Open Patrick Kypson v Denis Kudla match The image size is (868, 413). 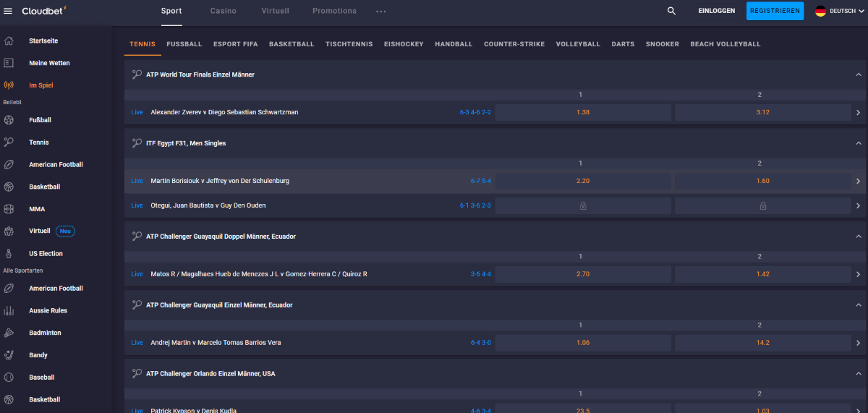coord(193,410)
